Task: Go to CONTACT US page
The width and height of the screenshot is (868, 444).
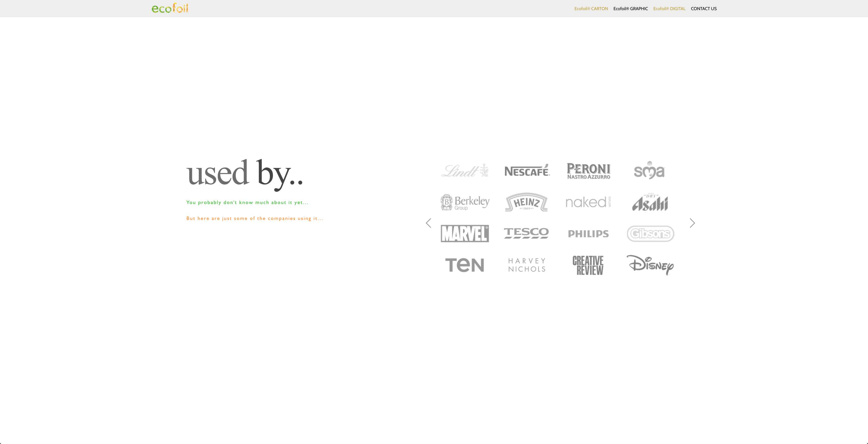Action: 704,9
